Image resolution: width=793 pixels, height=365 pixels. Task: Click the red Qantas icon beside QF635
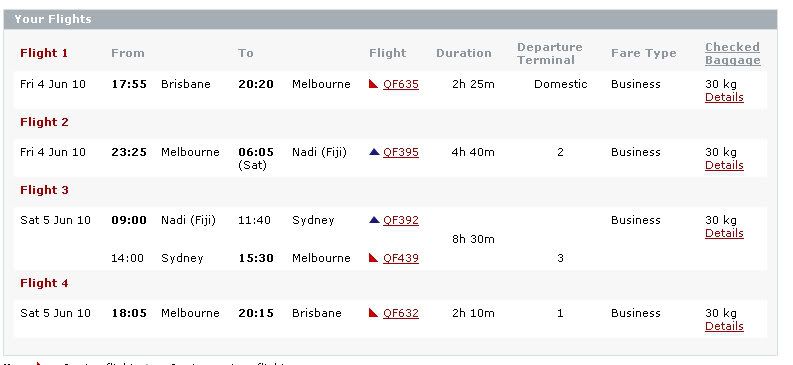coord(374,84)
